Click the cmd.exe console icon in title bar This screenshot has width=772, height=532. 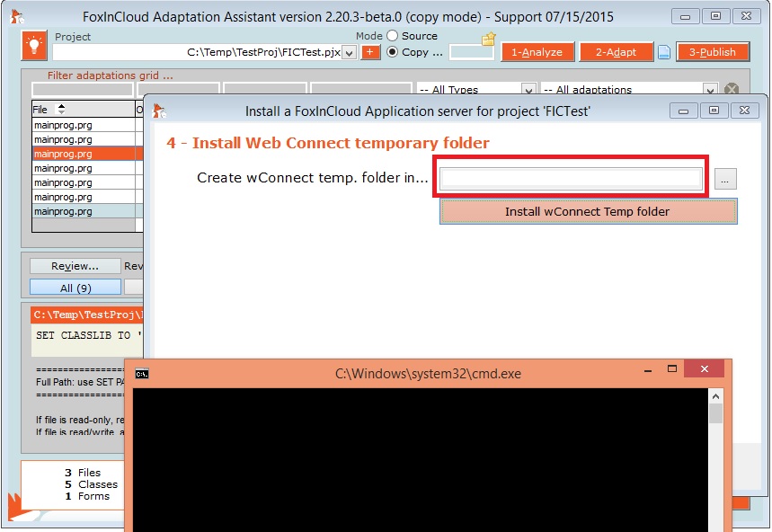[x=142, y=374]
